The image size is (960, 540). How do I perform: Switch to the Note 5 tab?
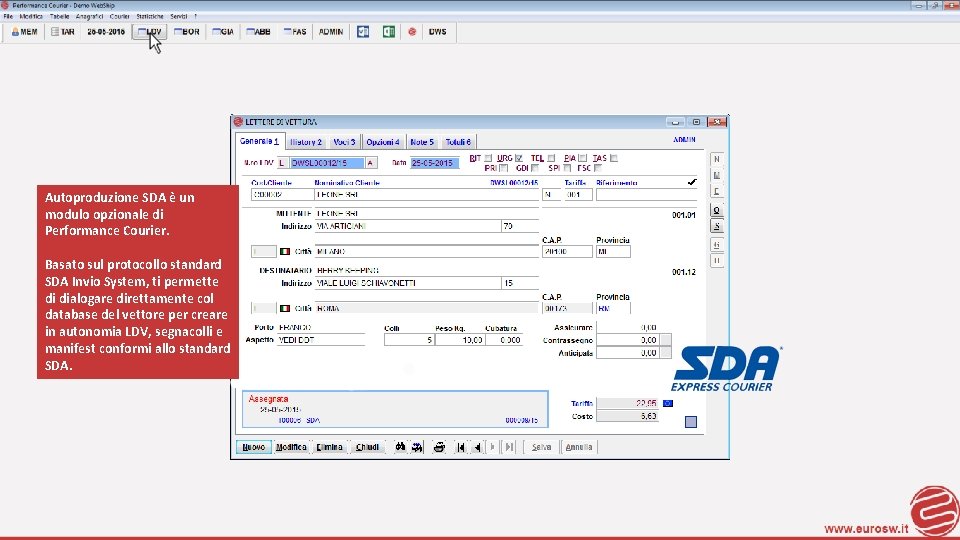pos(422,142)
